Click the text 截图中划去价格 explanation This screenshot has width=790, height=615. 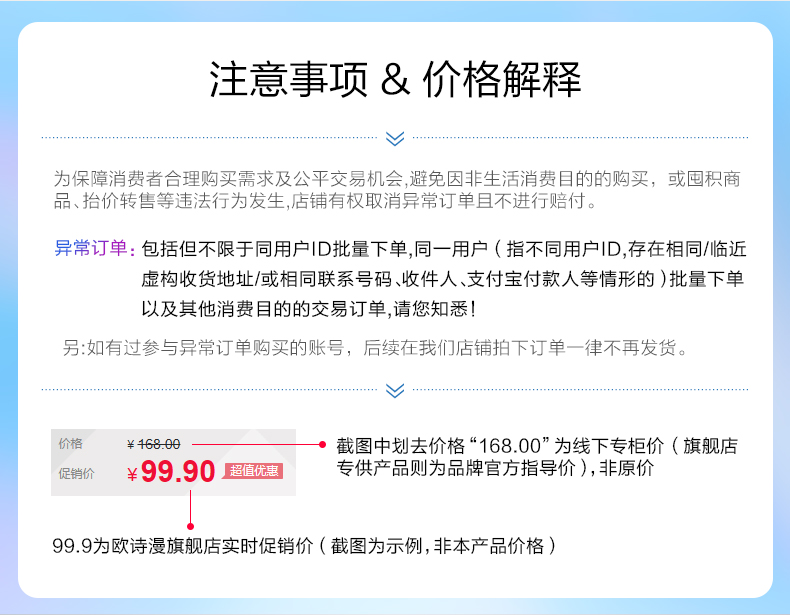tap(537, 457)
